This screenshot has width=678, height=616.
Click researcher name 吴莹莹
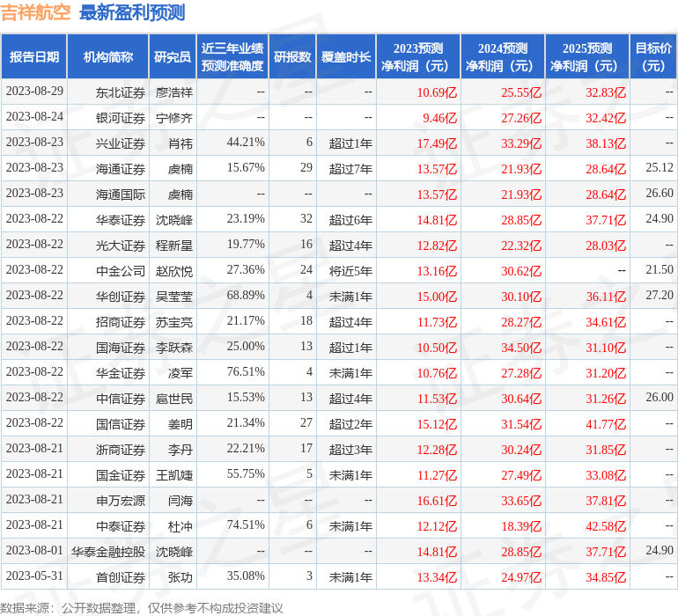point(173,297)
